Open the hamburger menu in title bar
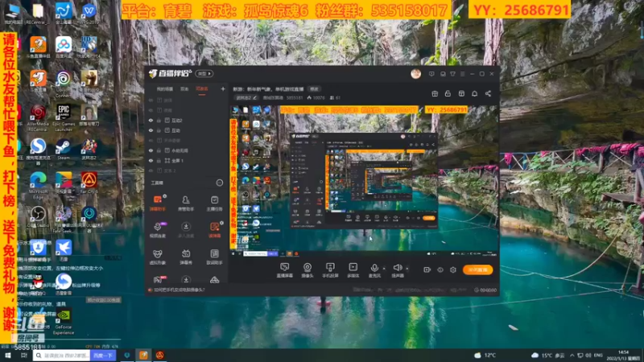Image resolution: width=644 pixels, height=362 pixels. 462,74
